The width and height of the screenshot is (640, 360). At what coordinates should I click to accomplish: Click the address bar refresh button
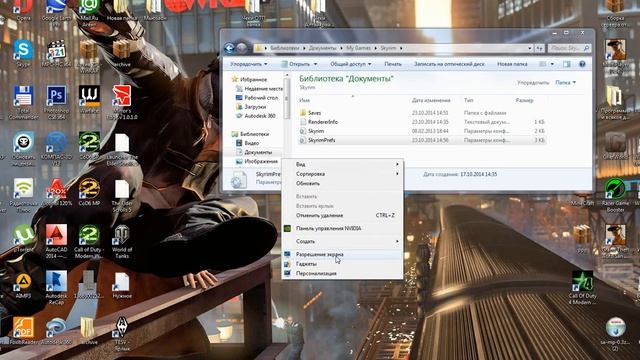540,48
